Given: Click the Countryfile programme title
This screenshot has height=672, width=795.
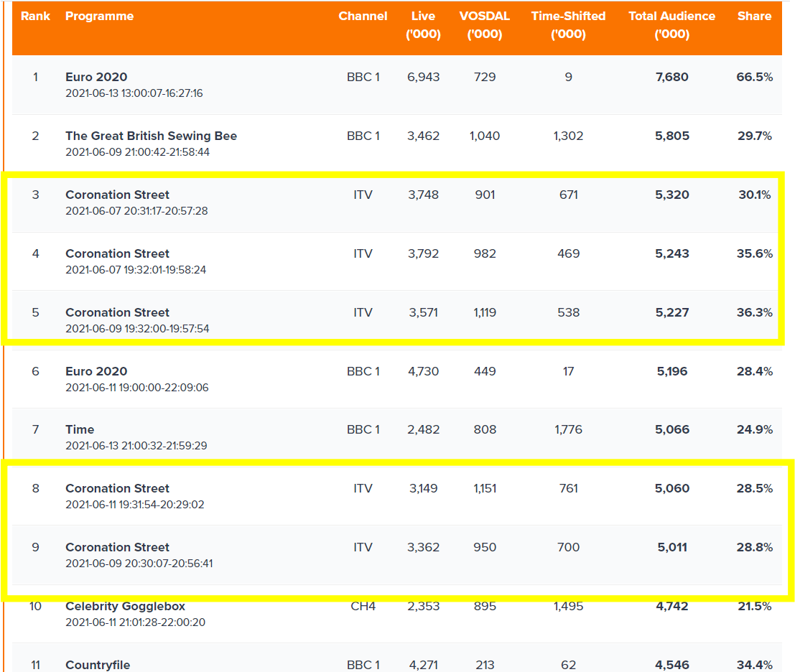Looking at the screenshot, I should point(98,665).
